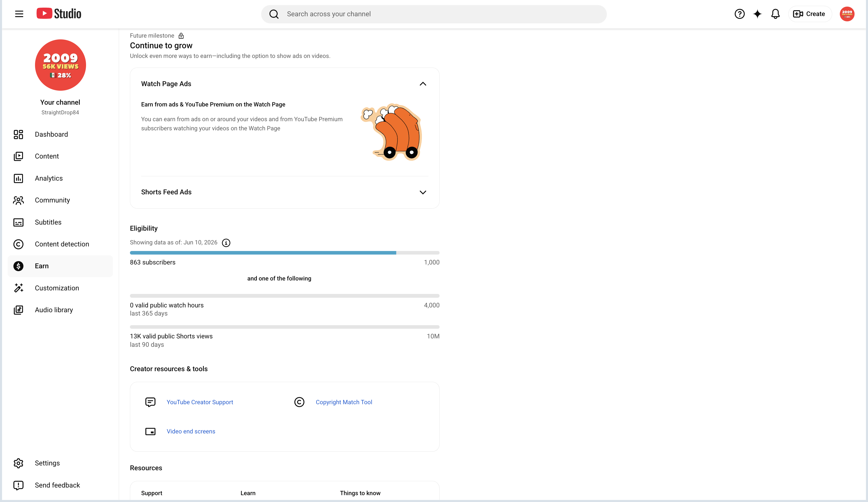Open the Subtitles menu item
Screen dimensions: 868x502
(60, 222)
